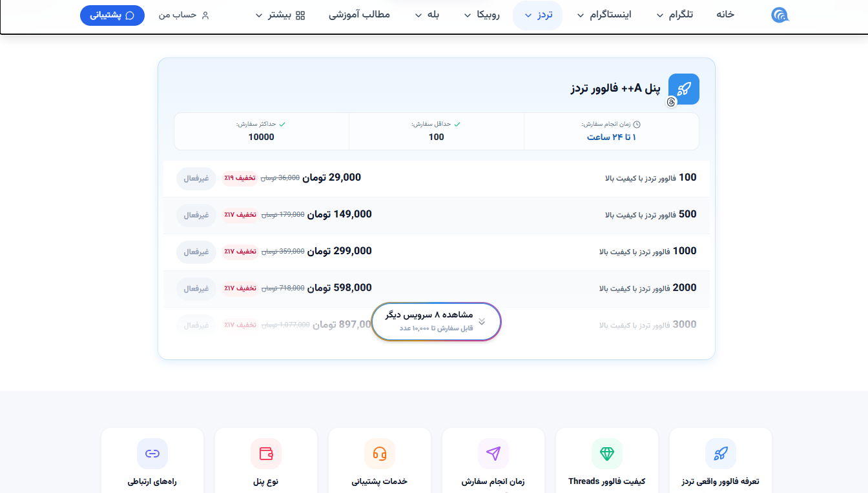Click the grid icon next to بیشتر
Image resolution: width=868 pixels, height=493 pixels.
[300, 15]
